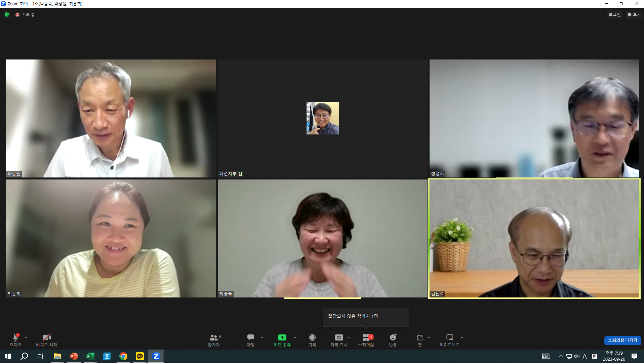This screenshot has height=363, width=644.
Task: Start sharing with the 화면 공유 button
Action: (x=282, y=340)
